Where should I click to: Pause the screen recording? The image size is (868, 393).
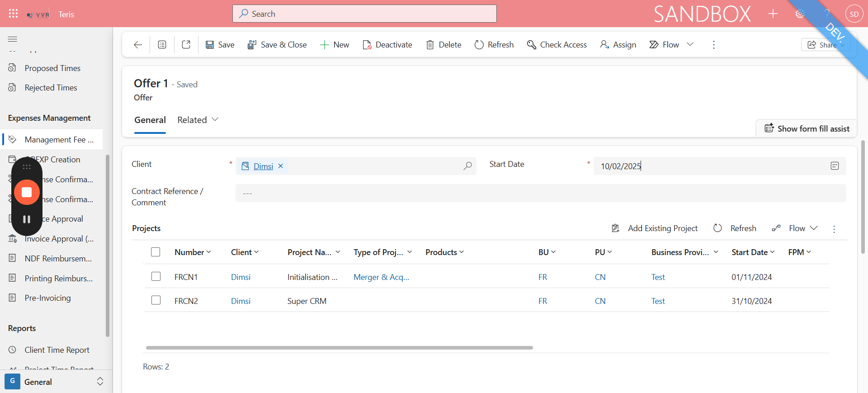(x=27, y=219)
